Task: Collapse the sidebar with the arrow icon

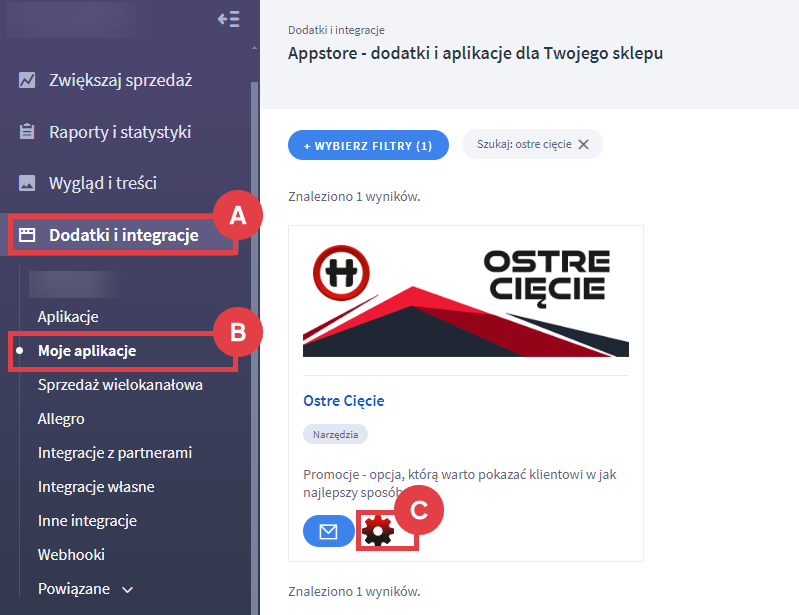Action: tap(228, 19)
